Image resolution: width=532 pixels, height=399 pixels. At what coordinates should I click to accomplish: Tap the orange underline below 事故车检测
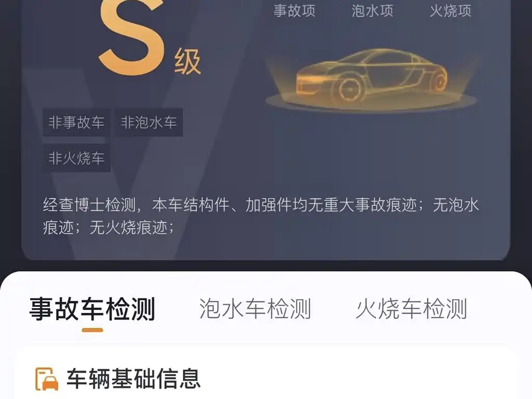point(92,330)
